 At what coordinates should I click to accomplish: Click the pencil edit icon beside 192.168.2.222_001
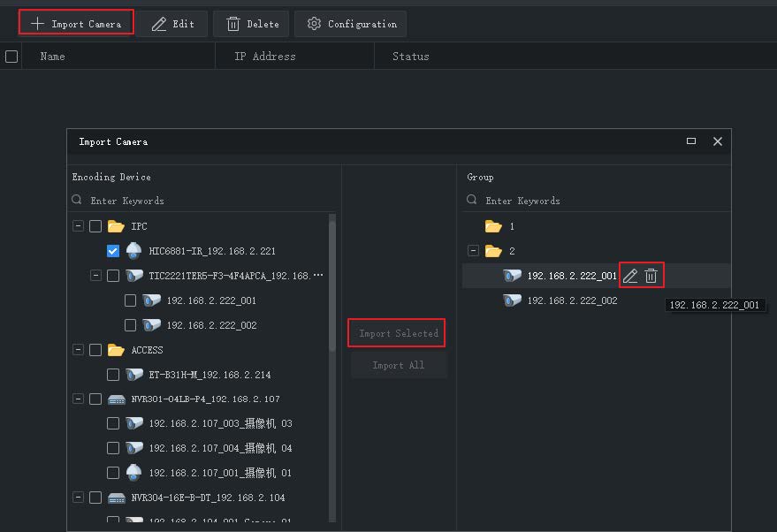[630, 276]
